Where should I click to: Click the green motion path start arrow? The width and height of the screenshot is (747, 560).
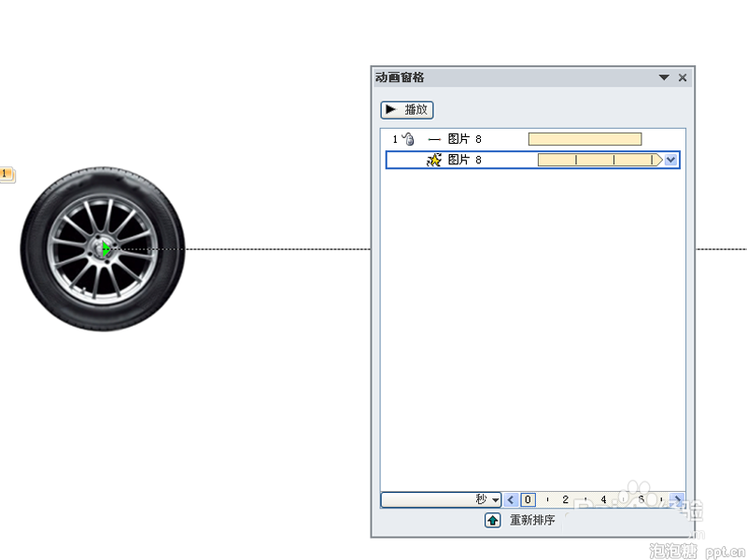pos(107,249)
